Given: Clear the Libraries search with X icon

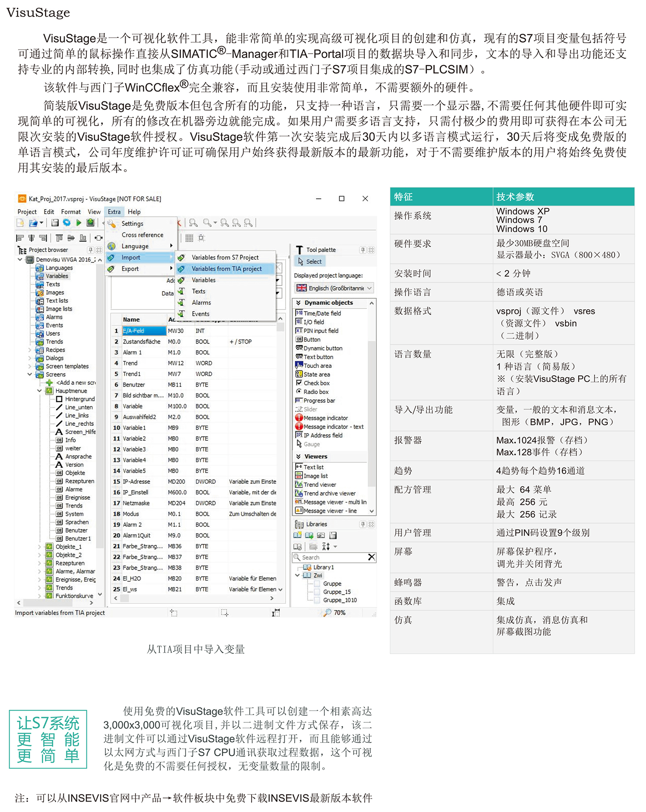Looking at the screenshot, I should coord(371,557).
